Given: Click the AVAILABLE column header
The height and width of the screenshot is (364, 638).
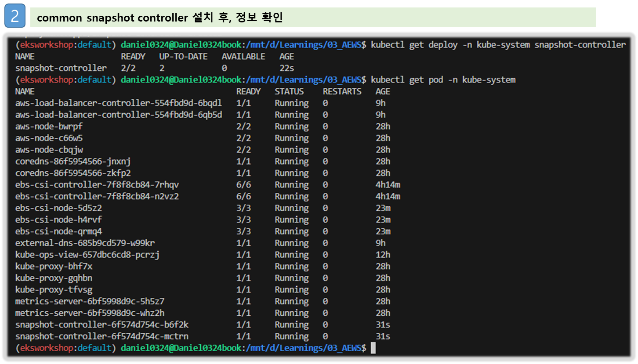Looking at the screenshot, I should point(243,57).
